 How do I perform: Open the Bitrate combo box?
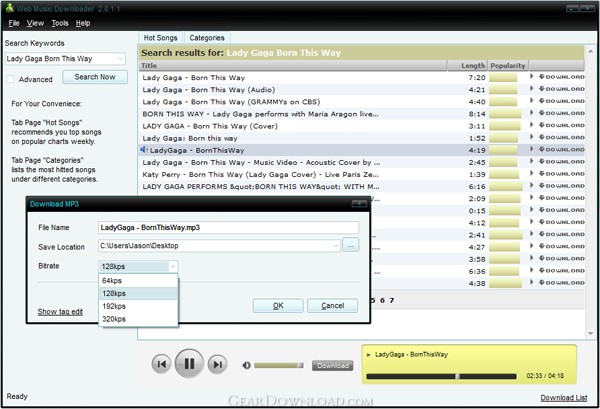click(138, 266)
